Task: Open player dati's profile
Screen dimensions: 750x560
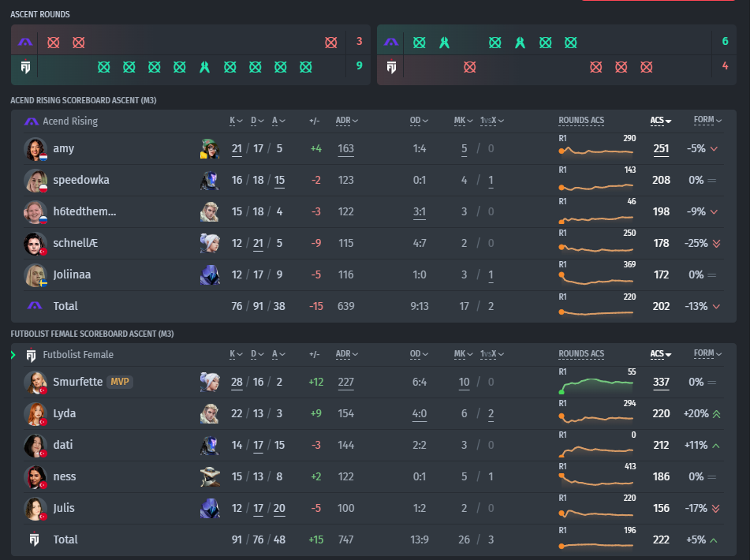Action: pyautogui.click(x=62, y=445)
